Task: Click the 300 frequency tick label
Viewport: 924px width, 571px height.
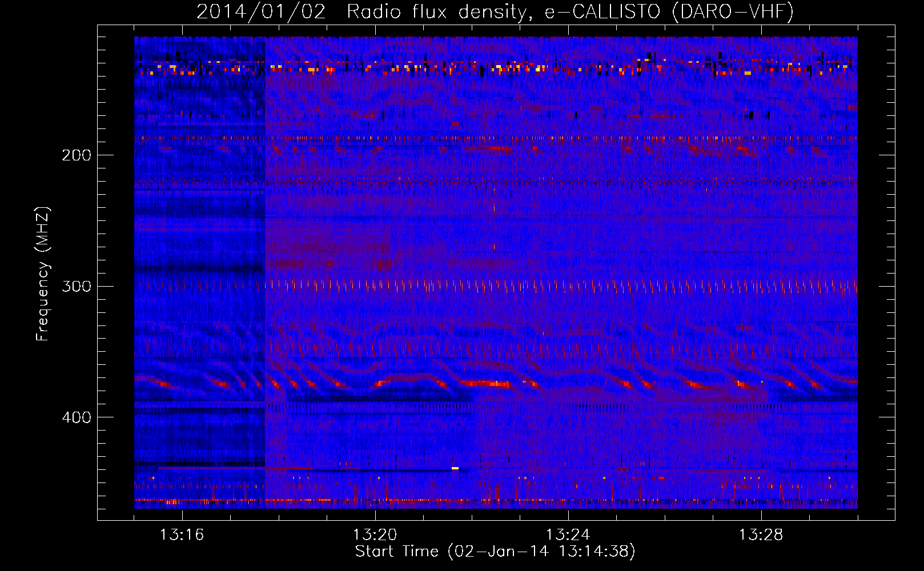Action: coord(77,286)
